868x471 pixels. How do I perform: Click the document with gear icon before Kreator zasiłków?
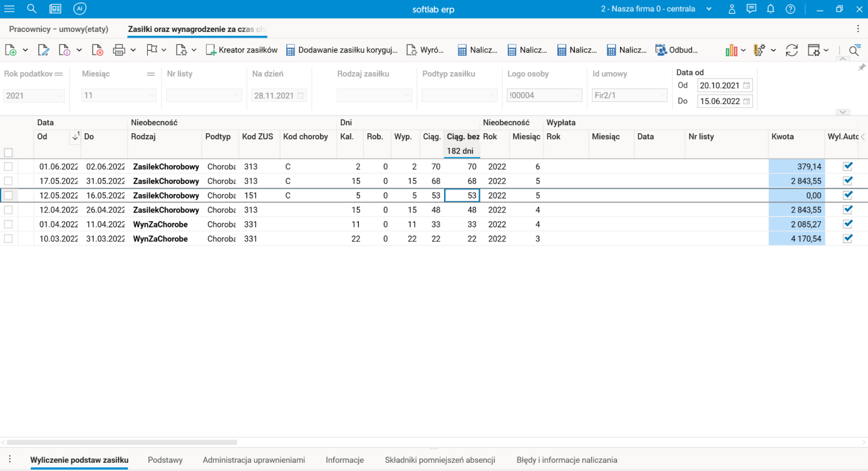point(182,50)
